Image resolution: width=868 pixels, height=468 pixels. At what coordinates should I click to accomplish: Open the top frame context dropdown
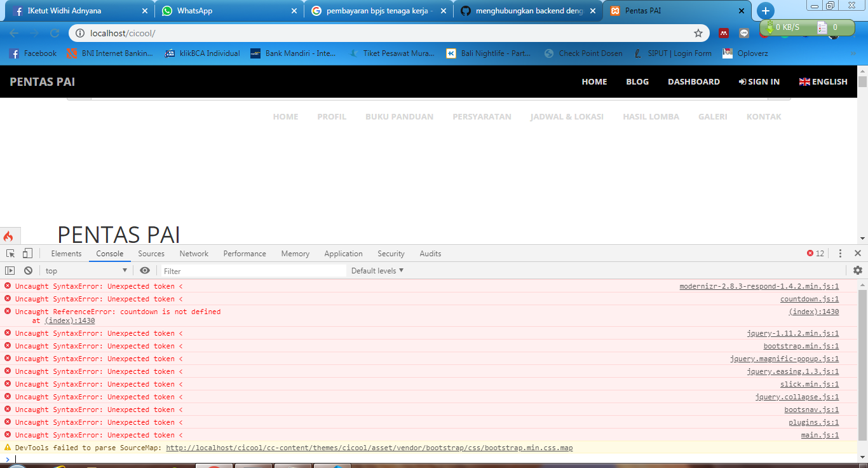[x=86, y=270]
